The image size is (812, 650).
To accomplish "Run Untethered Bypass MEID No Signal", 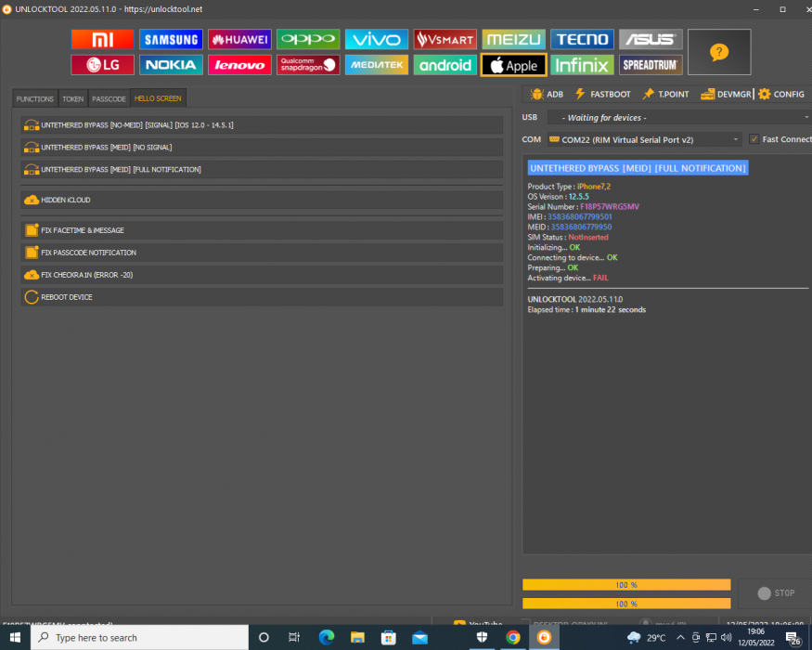I will pos(262,148).
